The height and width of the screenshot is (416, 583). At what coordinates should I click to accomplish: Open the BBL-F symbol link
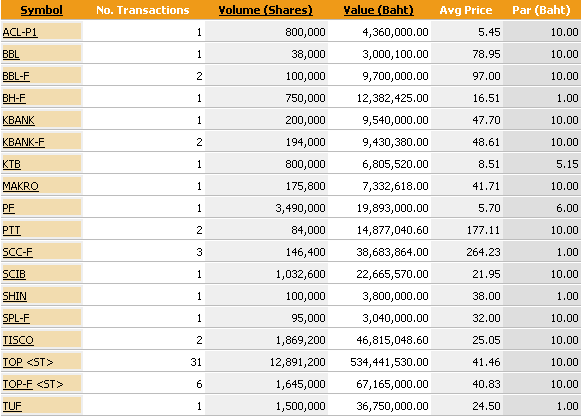[16, 76]
